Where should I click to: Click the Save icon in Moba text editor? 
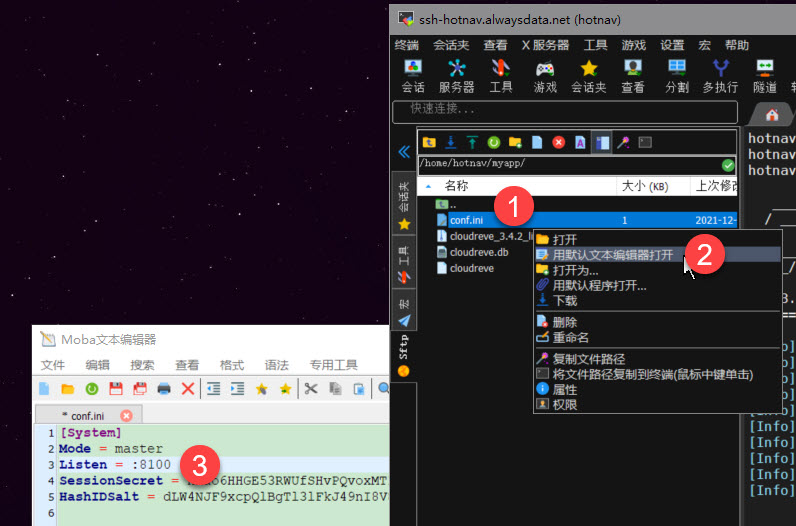(115, 389)
